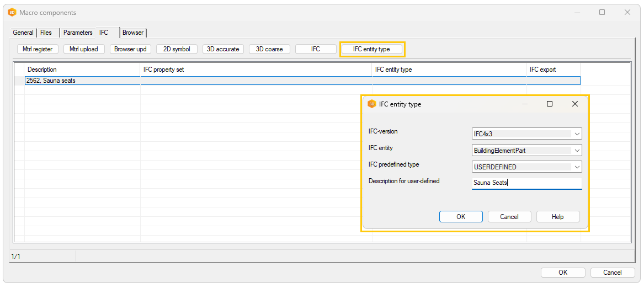The height and width of the screenshot is (288, 644).
Task: Select the 3D coarse button
Action: pos(269,49)
